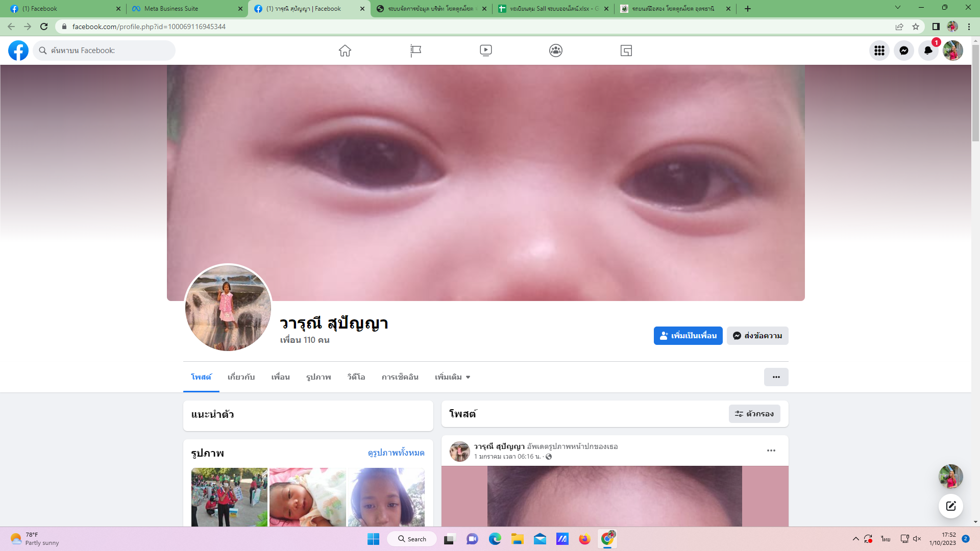980x551 pixels.
Task: Open ดูรูปภาพทั้งหมด link
Action: click(396, 453)
